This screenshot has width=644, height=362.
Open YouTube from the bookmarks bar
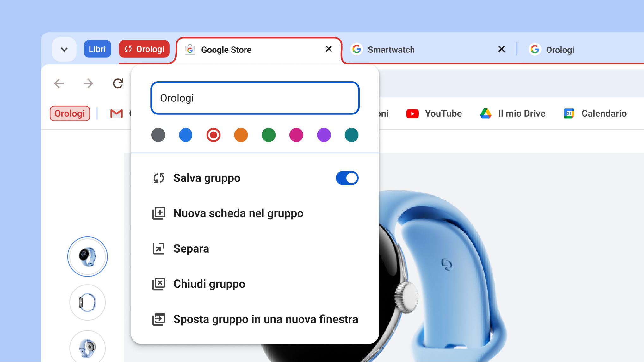pos(434,113)
